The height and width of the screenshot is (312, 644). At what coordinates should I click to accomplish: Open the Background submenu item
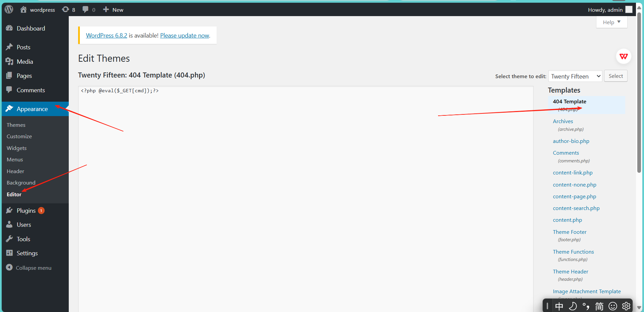pyautogui.click(x=21, y=183)
